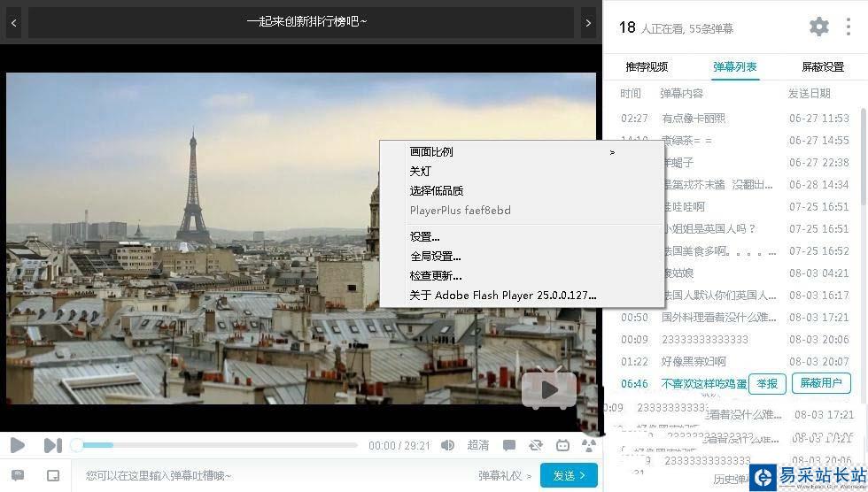Sort by 弹幕内容 column header

[681, 94]
